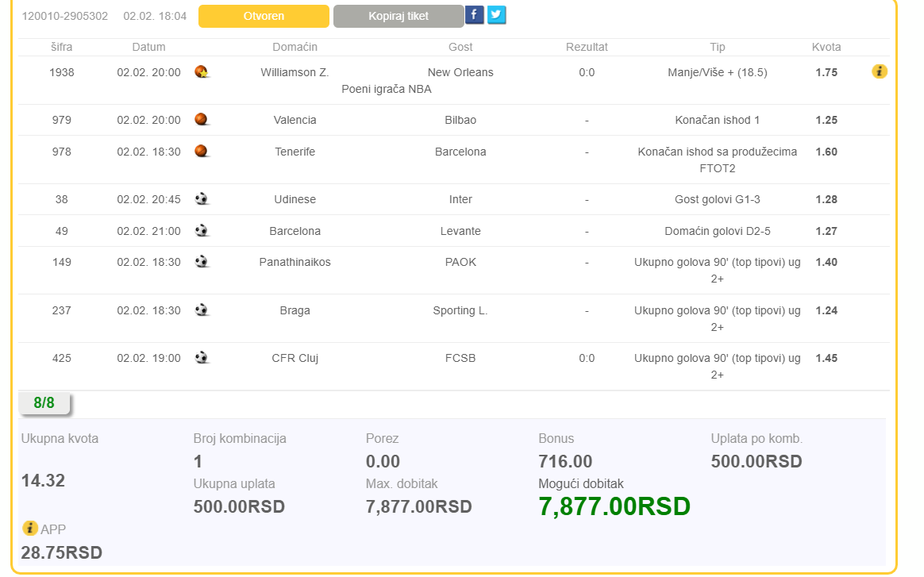The width and height of the screenshot is (924, 577).
Task: Click away team Sporting L.
Action: coord(460,310)
